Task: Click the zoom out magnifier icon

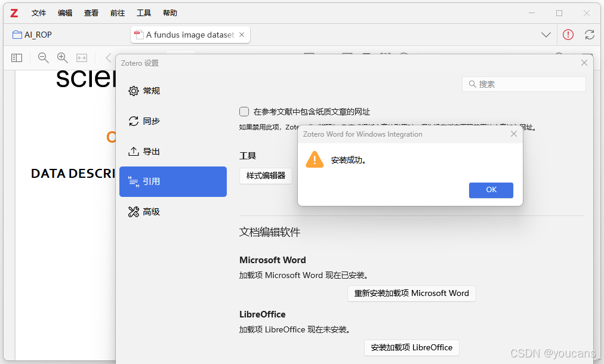Action: pyautogui.click(x=43, y=58)
